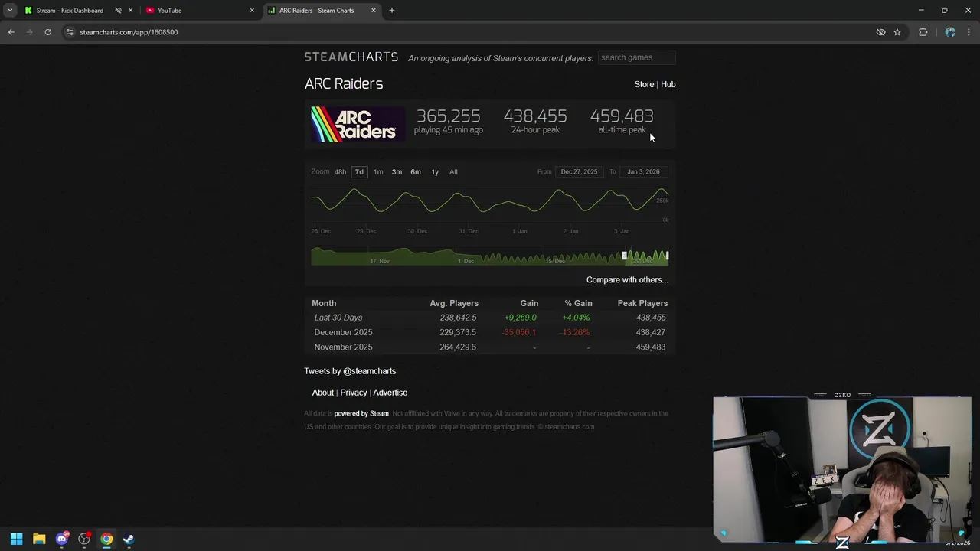
Task: Open the Advertise footer link
Action: pos(390,393)
